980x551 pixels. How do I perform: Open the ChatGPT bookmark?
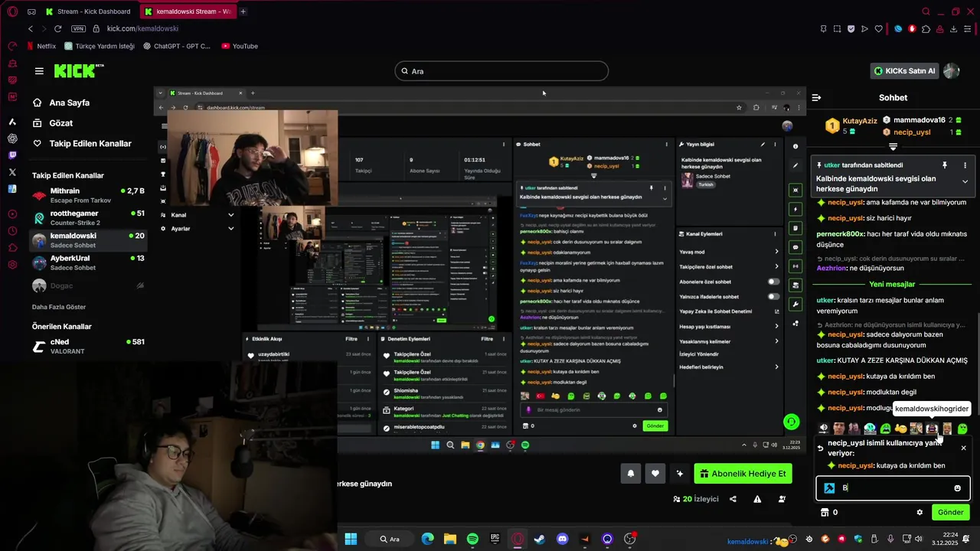click(x=176, y=46)
